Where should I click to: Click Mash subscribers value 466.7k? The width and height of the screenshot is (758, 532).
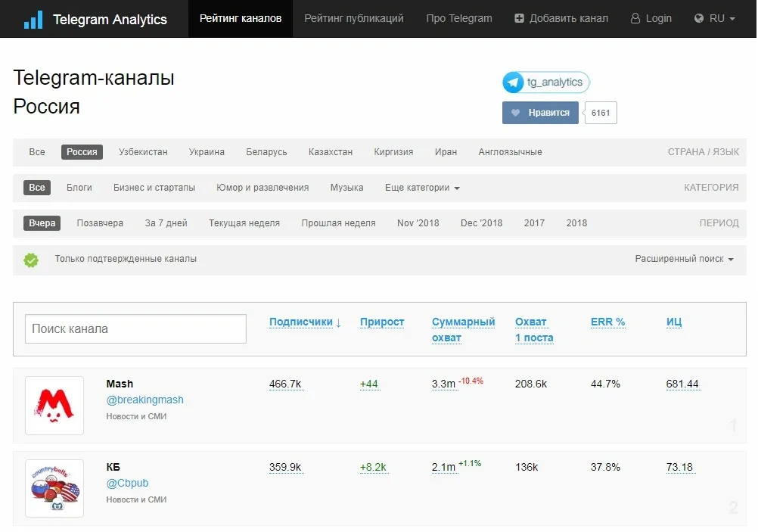pyautogui.click(x=285, y=384)
